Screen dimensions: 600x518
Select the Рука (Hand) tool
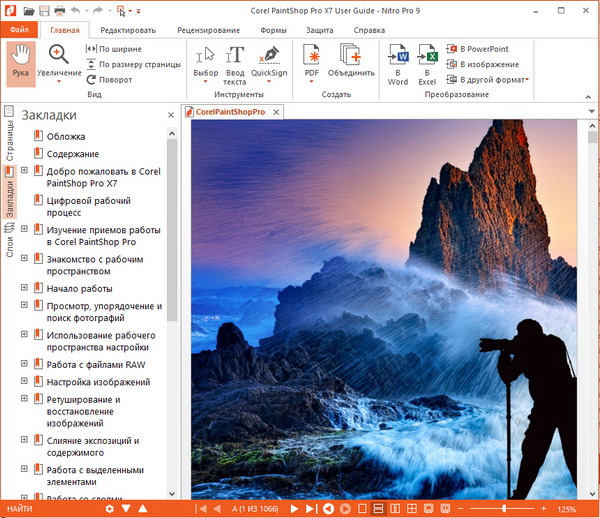click(x=19, y=62)
